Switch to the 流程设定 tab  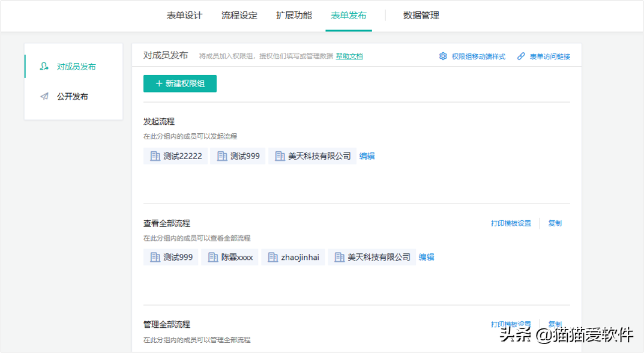point(239,16)
